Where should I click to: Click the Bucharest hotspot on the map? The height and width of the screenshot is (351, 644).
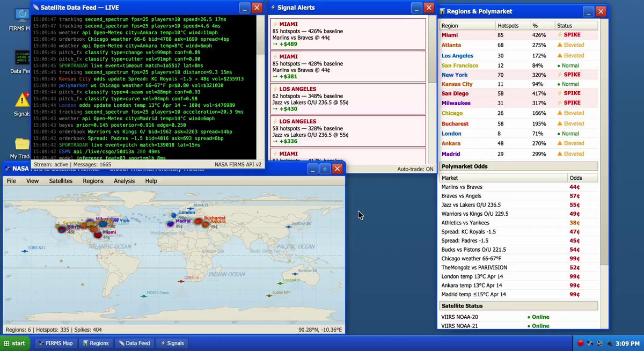tap(198, 221)
